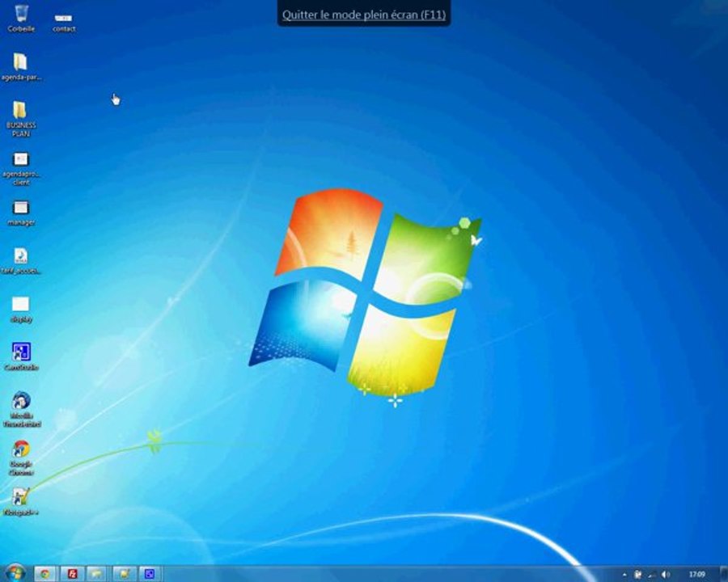Open the blue square app taskbar button
The height and width of the screenshot is (582, 728).
pyautogui.click(x=150, y=574)
